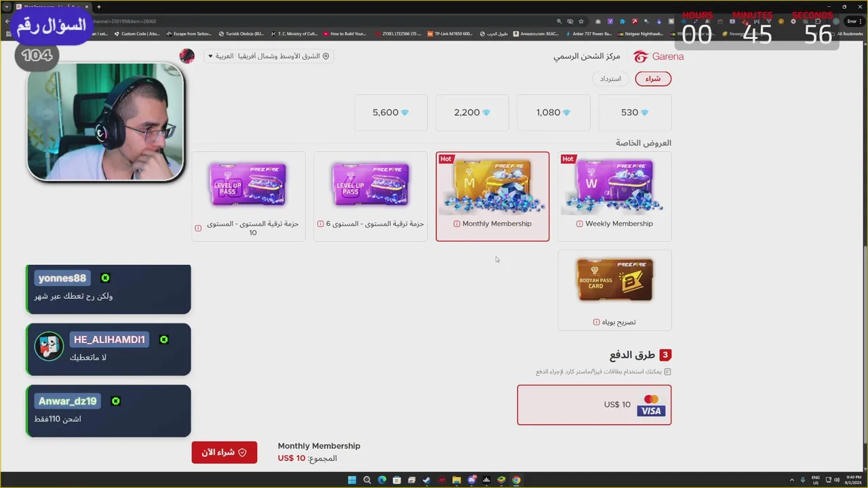Open T.C. Ministry of Culture bookmark

294,33
